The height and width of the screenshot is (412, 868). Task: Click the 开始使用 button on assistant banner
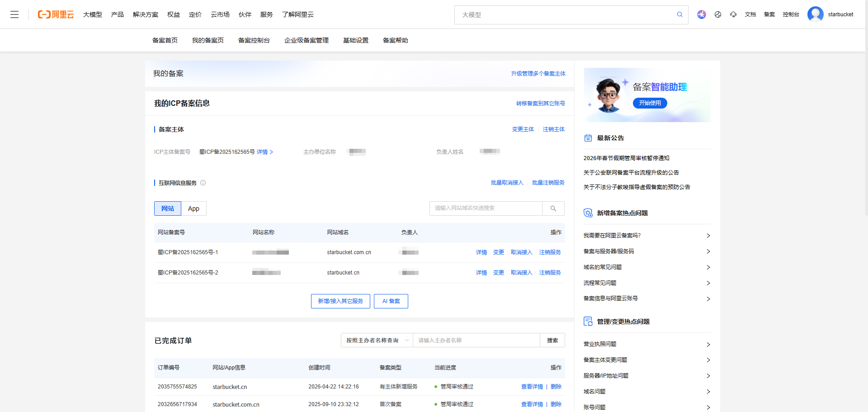650,103
